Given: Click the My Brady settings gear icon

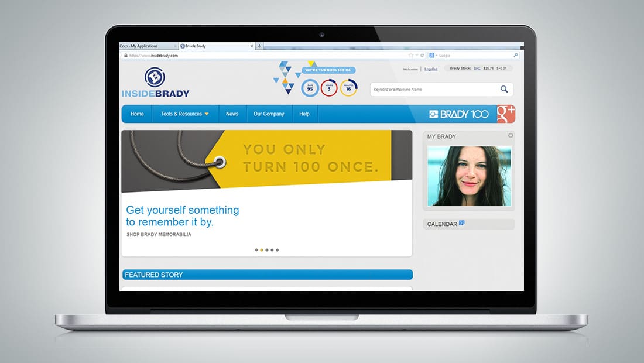Looking at the screenshot, I should pos(511,136).
